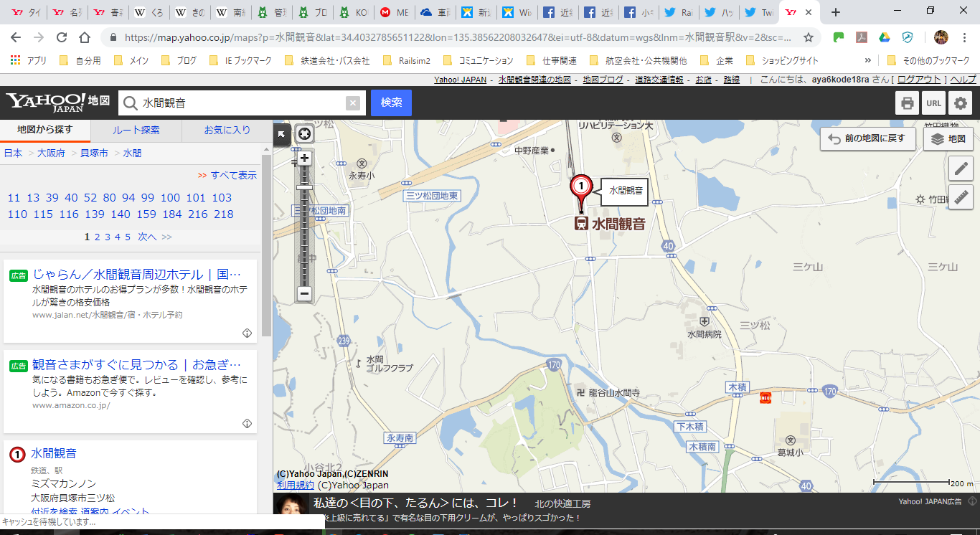The height and width of the screenshot is (535, 980).
Task: Click the 水間観音 station train icon
Action: [581, 224]
